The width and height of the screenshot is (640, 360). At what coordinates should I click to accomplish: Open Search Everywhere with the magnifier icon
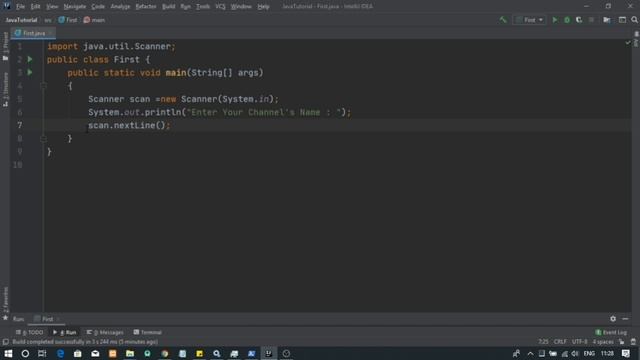click(634, 20)
